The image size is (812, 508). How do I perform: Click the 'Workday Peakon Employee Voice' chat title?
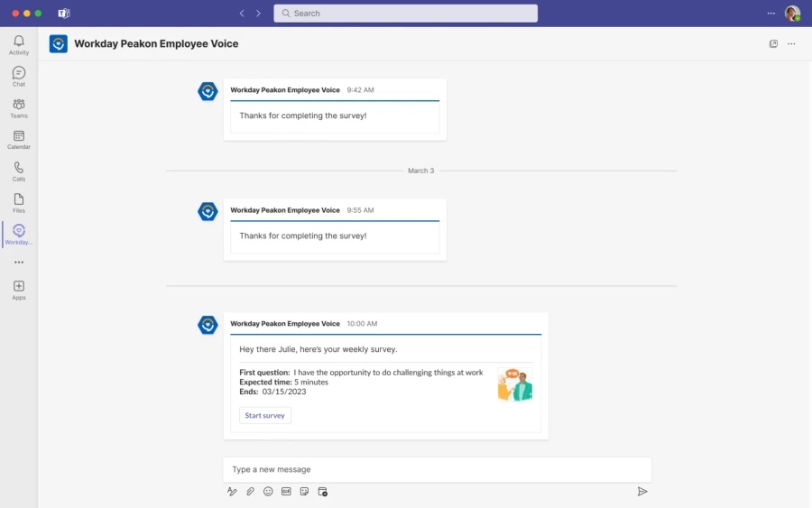click(x=156, y=43)
